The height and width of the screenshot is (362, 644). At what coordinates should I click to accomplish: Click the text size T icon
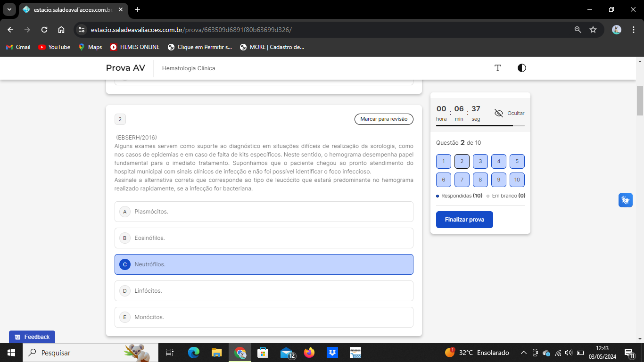[497, 68]
